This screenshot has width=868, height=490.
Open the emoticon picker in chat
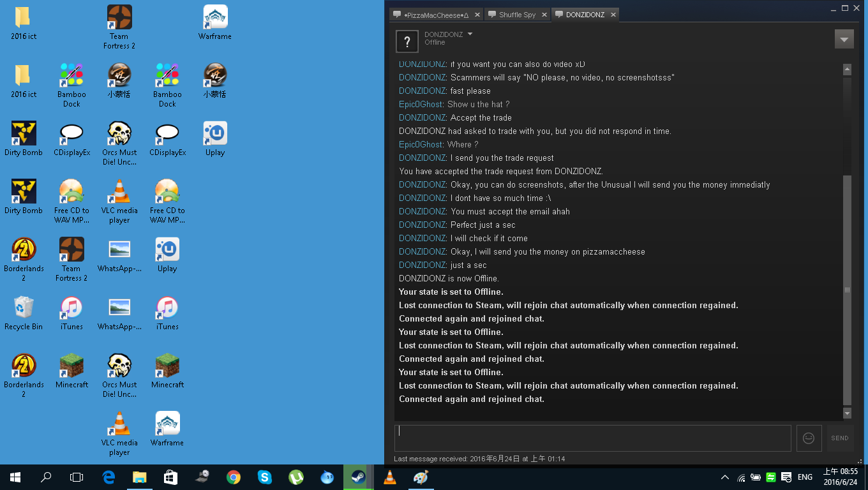(x=809, y=438)
